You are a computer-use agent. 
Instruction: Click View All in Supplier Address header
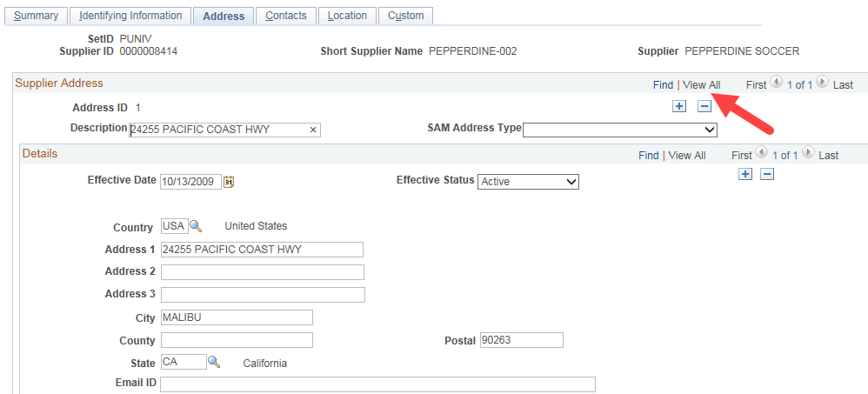pos(701,85)
